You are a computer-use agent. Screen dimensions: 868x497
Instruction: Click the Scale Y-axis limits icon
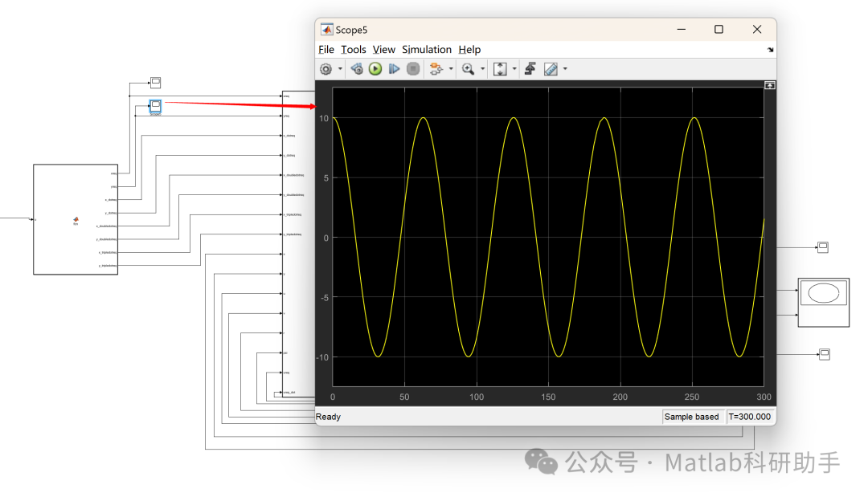(500, 69)
